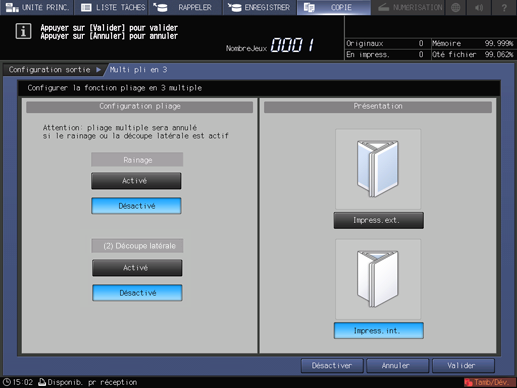The image size is (517, 388).
Task: Click the Désactiver button
Action: [332, 366]
